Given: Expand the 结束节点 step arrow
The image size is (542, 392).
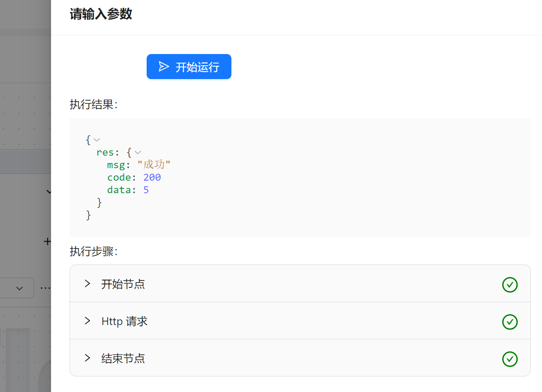Looking at the screenshot, I should point(88,358).
